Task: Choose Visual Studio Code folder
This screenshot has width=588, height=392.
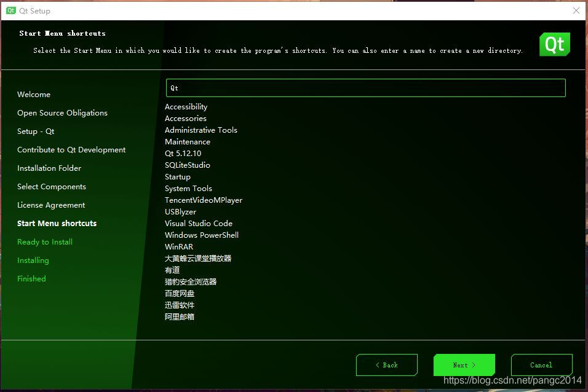Action: [x=199, y=224]
